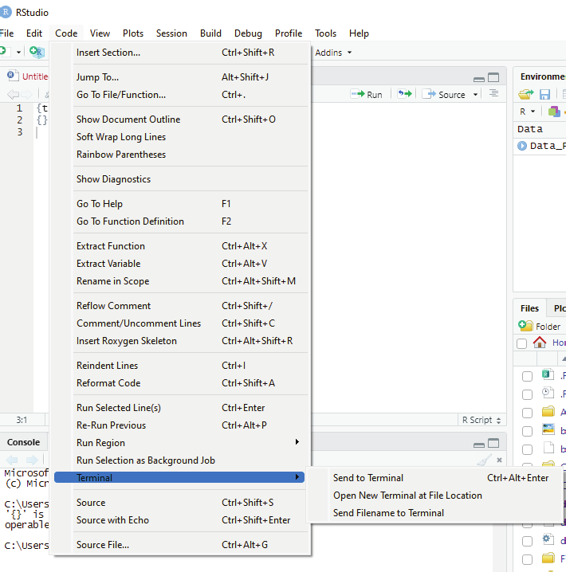Click the new file plus icon
The width and height of the screenshot is (566, 572).
click(x=3, y=51)
